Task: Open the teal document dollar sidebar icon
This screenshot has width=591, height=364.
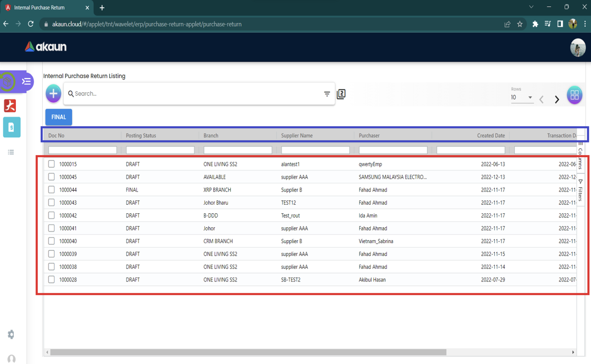Action: (11, 128)
